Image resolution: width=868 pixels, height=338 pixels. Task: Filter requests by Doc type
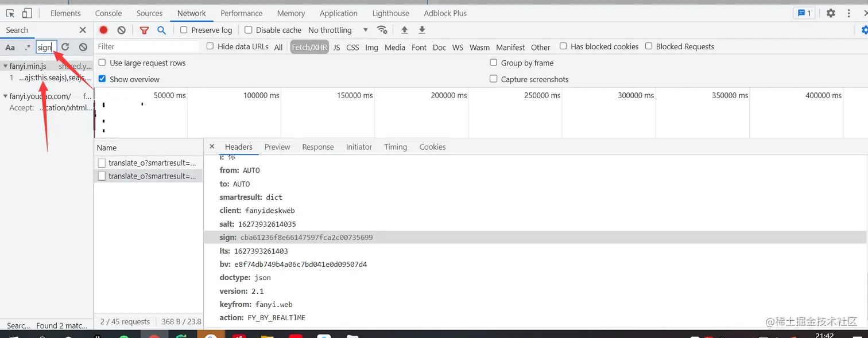[x=440, y=47]
